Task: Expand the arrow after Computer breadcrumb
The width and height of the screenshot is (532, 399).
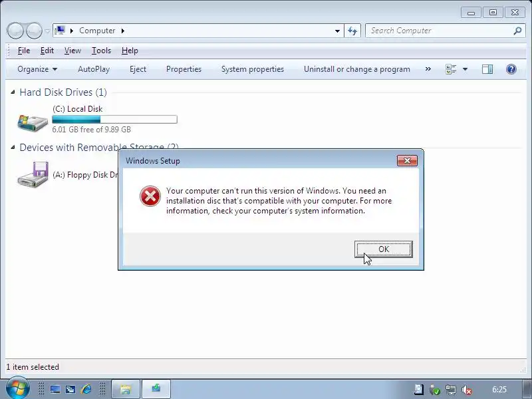Action: click(x=123, y=31)
